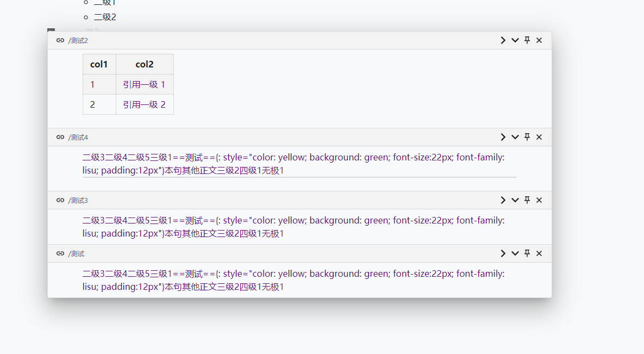Image resolution: width=644 pixels, height=354 pixels.
Task: Close the /测试4 panel
Action: click(539, 137)
